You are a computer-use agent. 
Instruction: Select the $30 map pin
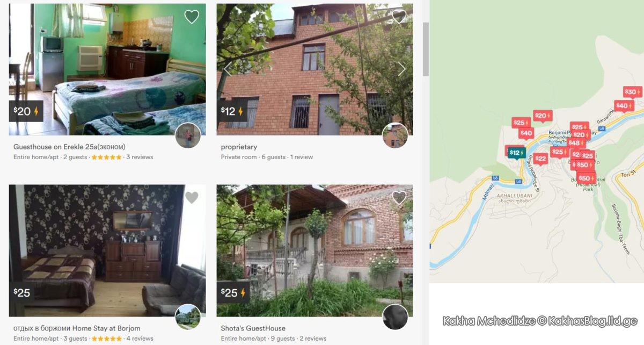(x=632, y=92)
